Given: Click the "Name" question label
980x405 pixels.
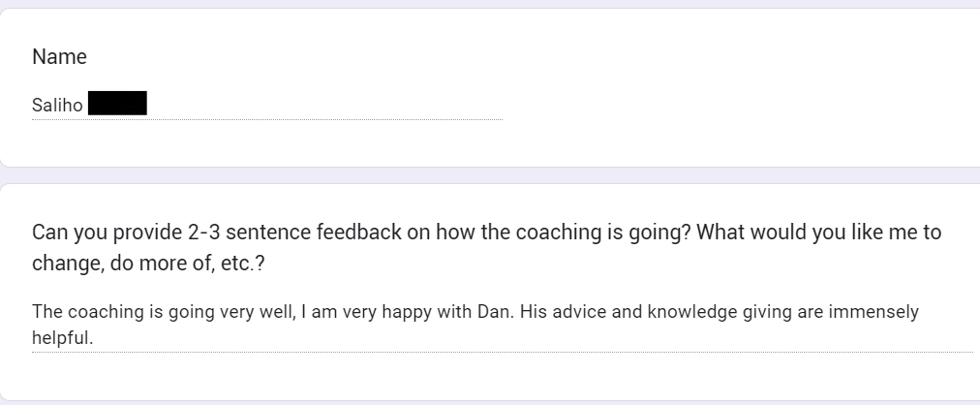Looking at the screenshot, I should tap(59, 57).
